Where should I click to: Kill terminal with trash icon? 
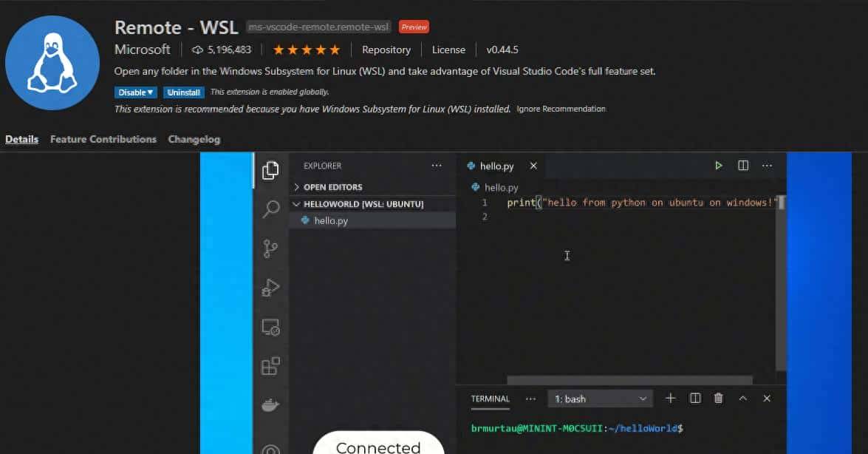coord(719,398)
